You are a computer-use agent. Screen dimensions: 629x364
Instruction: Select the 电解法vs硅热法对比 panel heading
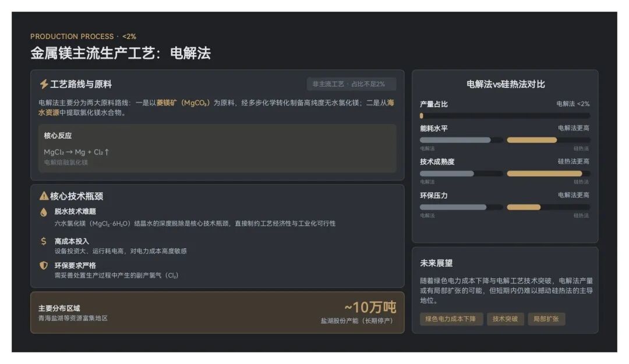[505, 84]
